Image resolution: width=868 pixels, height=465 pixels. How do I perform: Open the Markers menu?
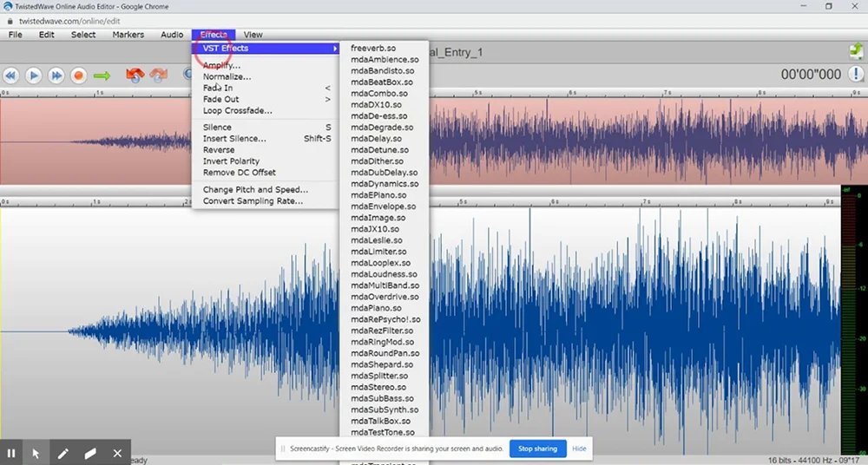pos(128,35)
